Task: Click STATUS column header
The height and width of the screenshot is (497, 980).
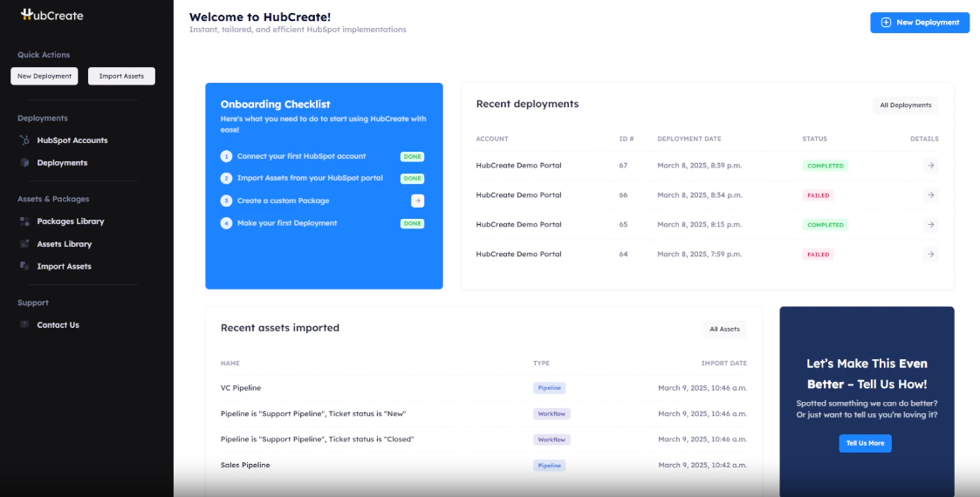Action: pos(814,139)
